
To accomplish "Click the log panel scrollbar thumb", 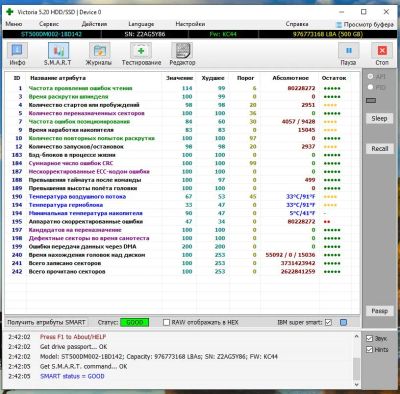I will pos(356,368).
